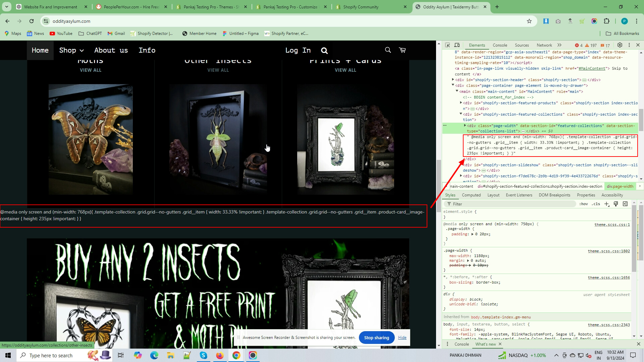Click the bold search icon beside Log In
Viewport: 644px width, 362px height.
[x=324, y=51]
